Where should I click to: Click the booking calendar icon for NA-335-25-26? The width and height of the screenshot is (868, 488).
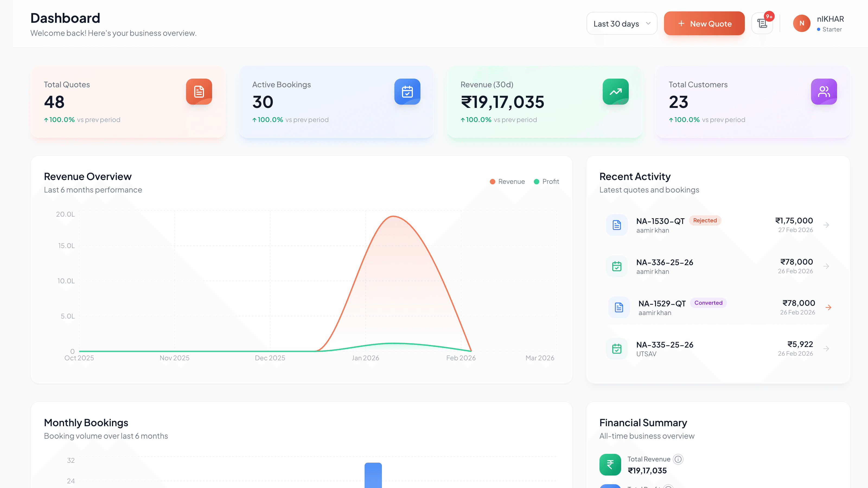pos(617,349)
